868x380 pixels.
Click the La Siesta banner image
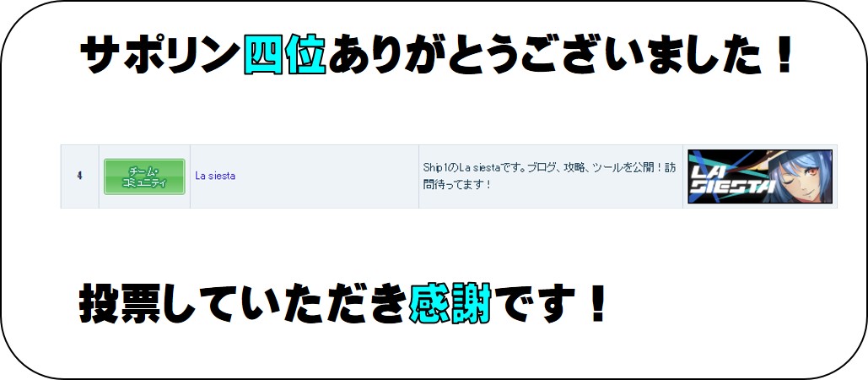(x=759, y=176)
